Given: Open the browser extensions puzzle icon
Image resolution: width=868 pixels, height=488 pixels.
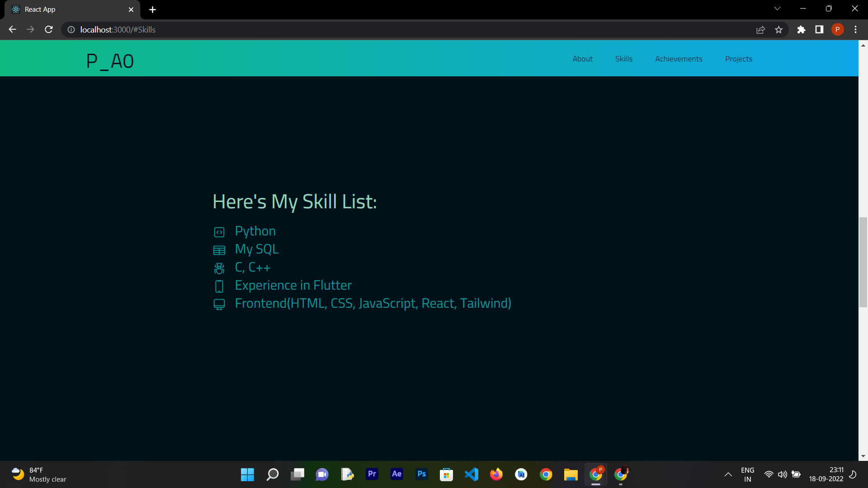Looking at the screenshot, I should point(801,29).
